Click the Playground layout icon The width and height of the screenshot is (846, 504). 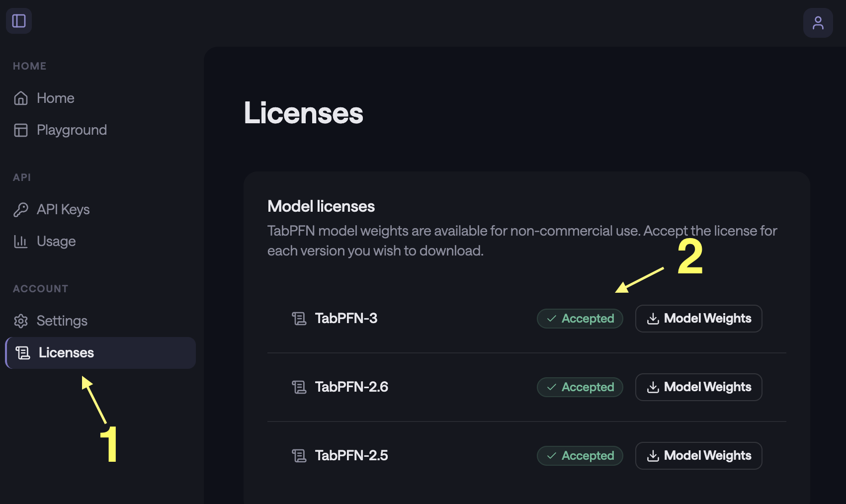coord(21,130)
